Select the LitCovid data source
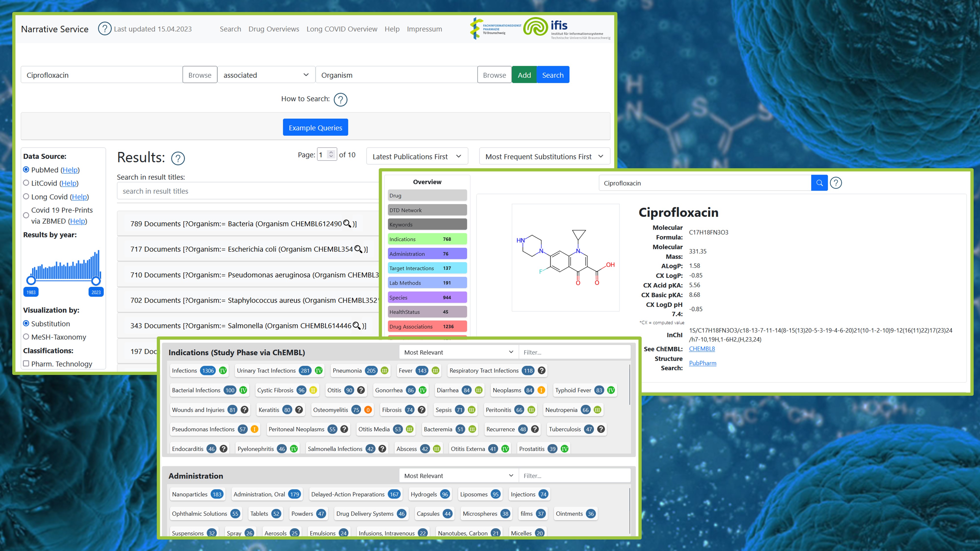 (x=26, y=183)
